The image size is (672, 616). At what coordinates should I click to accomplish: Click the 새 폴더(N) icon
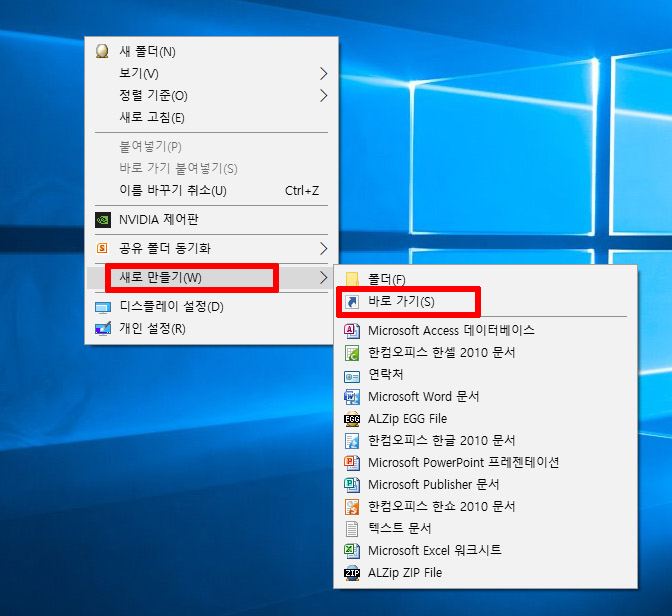click(x=102, y=51)
